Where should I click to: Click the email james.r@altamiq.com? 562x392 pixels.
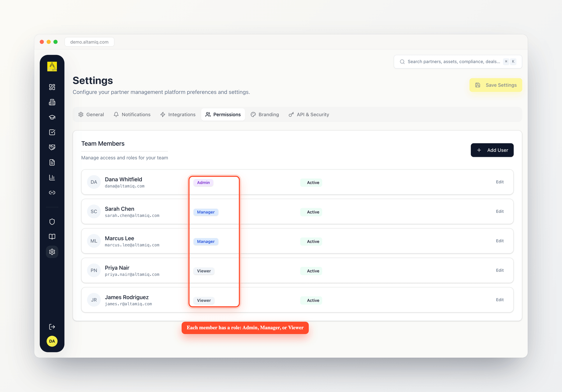[128, 304]
